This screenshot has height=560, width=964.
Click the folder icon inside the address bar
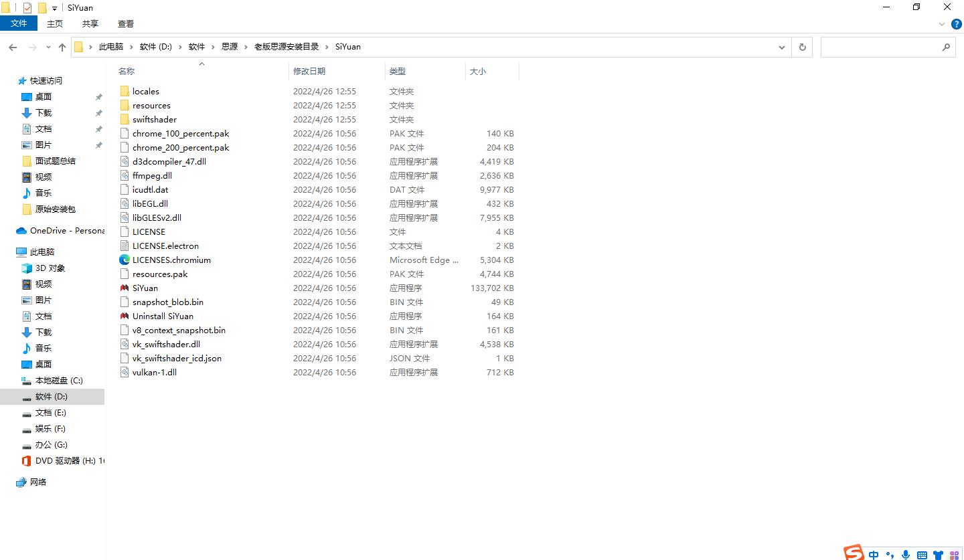pos(79,47)
